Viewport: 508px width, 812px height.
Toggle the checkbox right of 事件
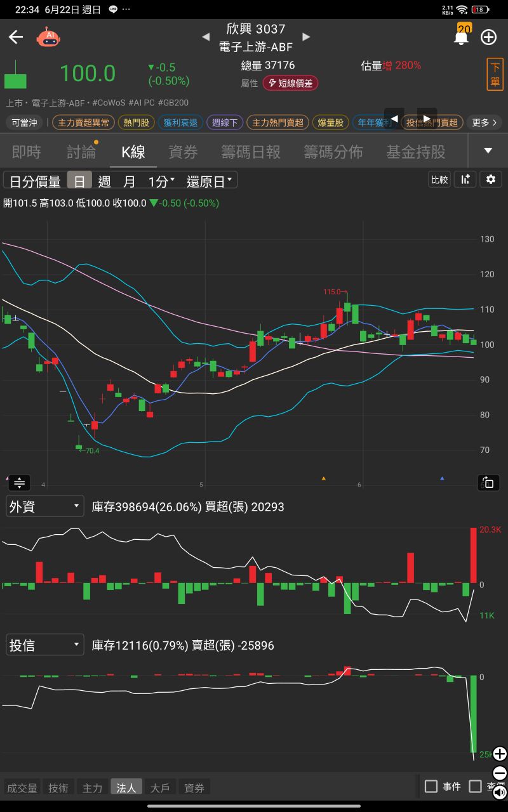(x=475, y=787)
